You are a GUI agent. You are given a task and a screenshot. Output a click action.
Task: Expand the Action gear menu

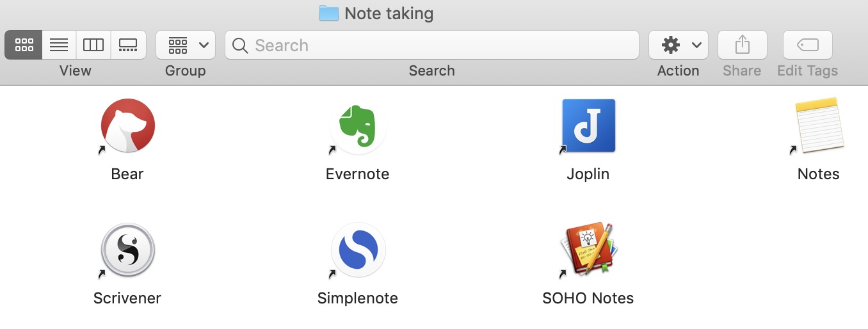point(679,45)
